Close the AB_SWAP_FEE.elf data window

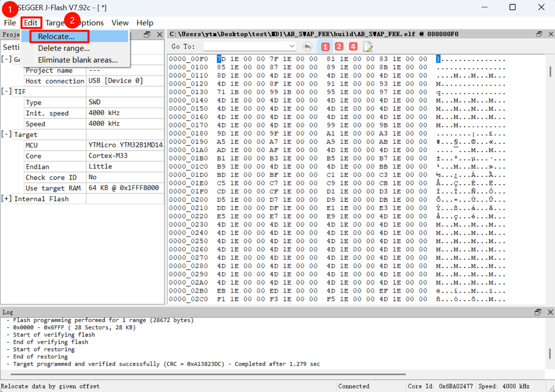[550, 34]
